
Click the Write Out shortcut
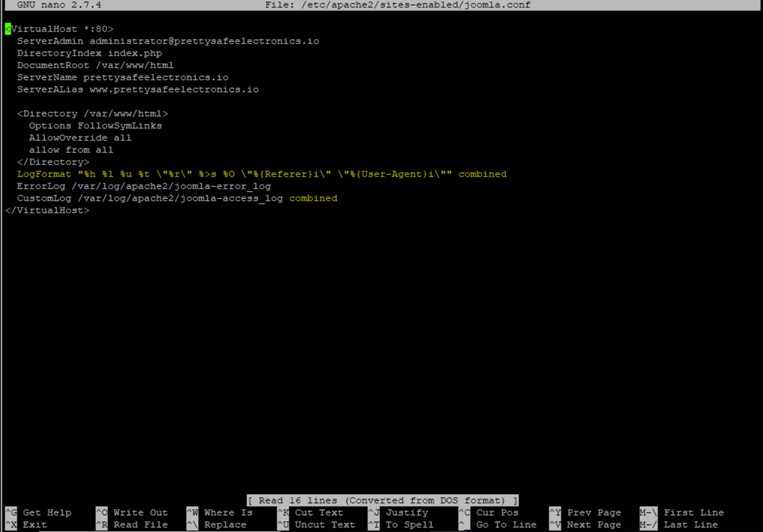(x=140, y=513)
